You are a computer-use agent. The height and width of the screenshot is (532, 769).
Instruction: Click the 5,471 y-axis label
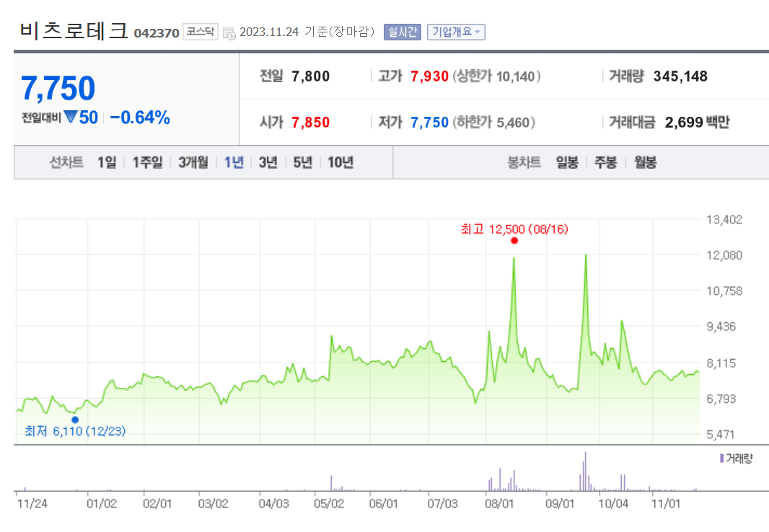click(x=721, y=435)
